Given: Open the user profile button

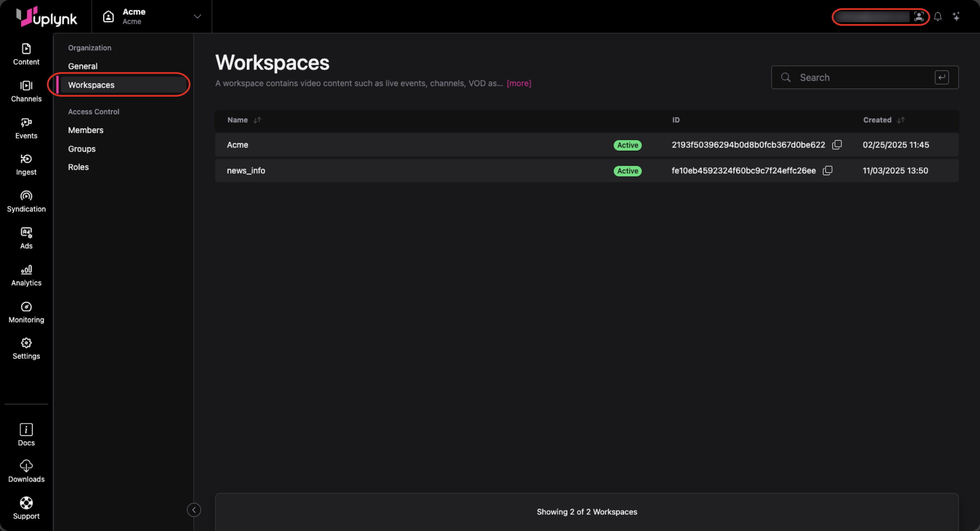Looking at the screenshot, I should 918,17.
